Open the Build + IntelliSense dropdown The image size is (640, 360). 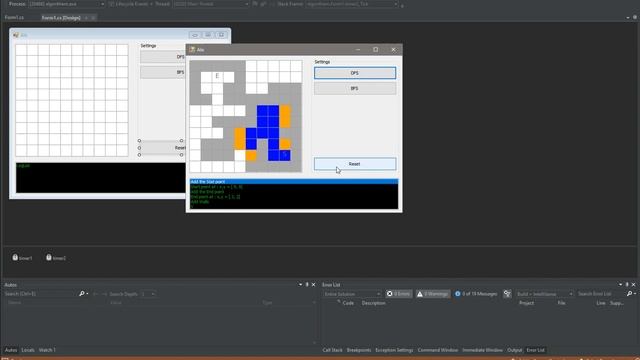click(x=544, y=294)
